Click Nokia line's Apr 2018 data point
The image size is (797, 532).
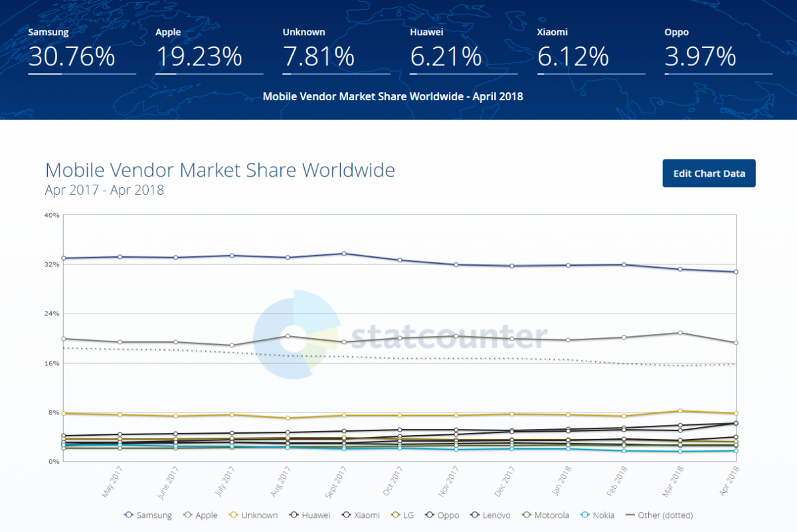736,451
